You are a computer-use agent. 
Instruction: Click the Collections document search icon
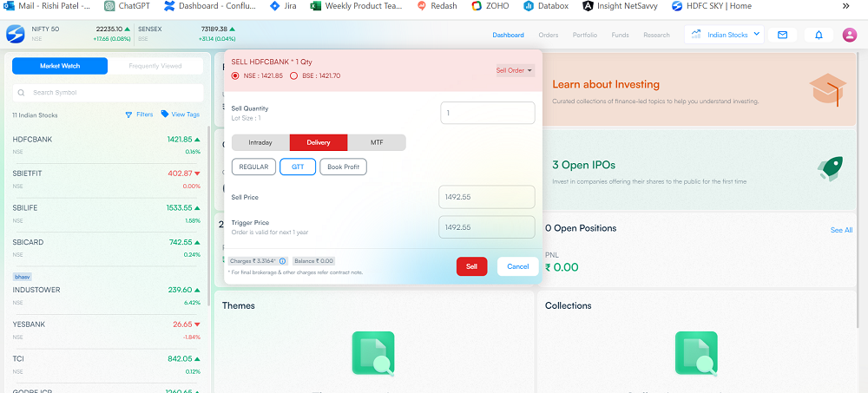[x=696, y=354]
